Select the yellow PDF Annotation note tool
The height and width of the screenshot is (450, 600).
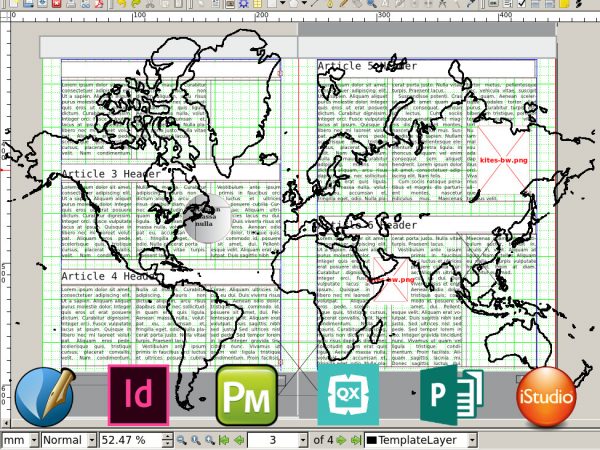pyautogui.click(x=564, y=3)
